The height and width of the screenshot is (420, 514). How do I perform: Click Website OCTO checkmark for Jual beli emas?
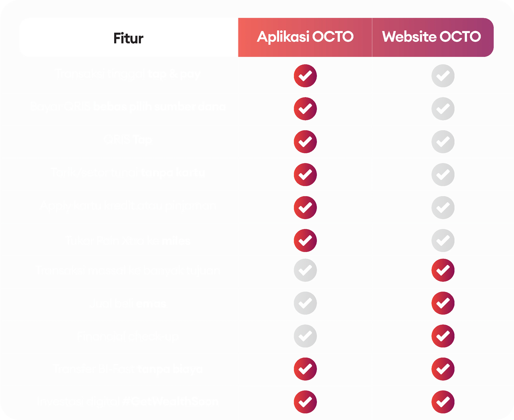click(443, 303)
